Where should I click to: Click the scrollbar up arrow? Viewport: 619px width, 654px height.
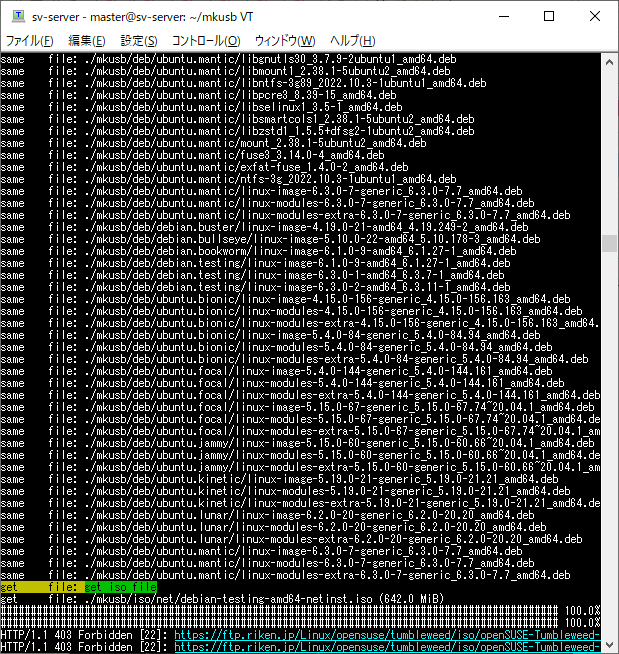pyautogui.click(x=609, y=63)
